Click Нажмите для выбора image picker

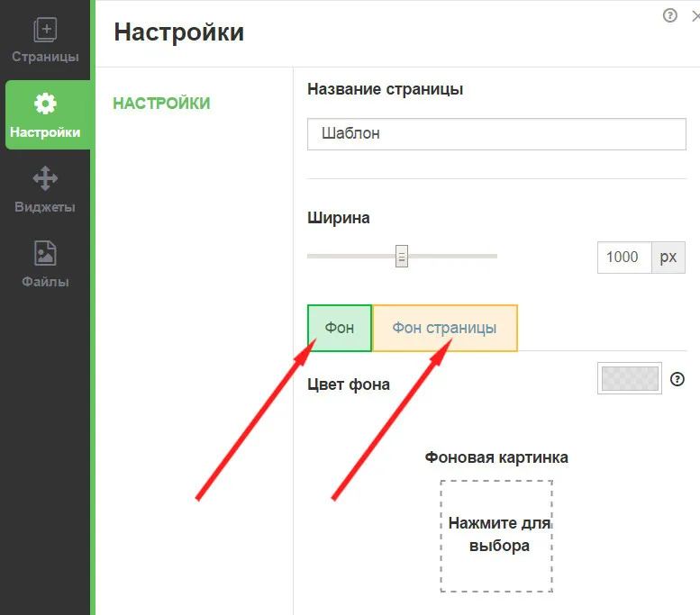(496, 536)
